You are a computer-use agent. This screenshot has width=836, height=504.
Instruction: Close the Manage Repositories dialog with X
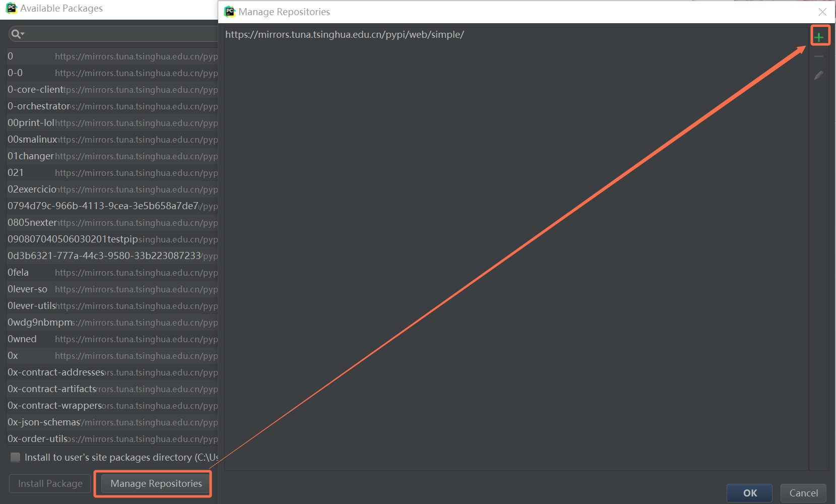pyautogui.click(x=822, y=12)
